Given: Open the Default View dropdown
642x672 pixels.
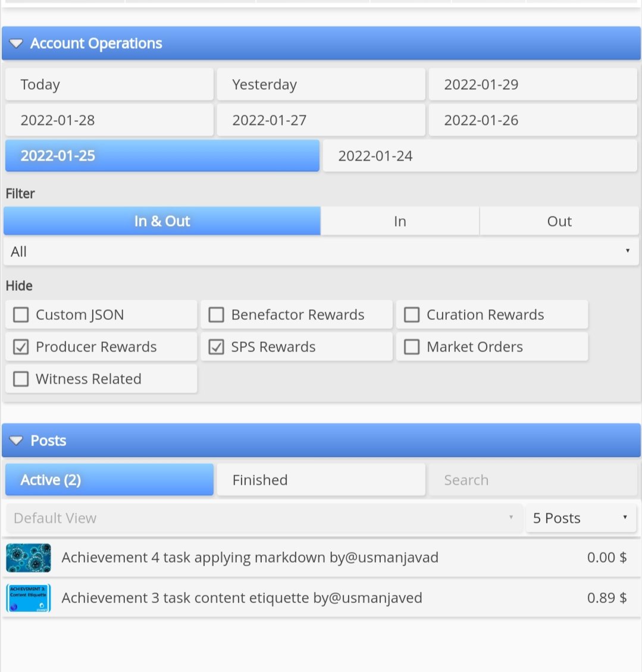Looking at the screenshot, I should (x=264, y=518).
